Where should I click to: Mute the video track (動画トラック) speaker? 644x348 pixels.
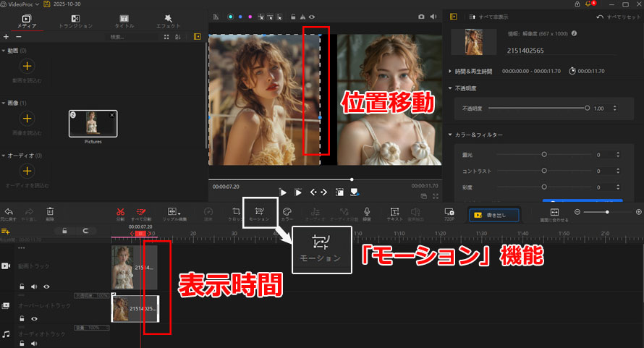[x=34, y=287]
